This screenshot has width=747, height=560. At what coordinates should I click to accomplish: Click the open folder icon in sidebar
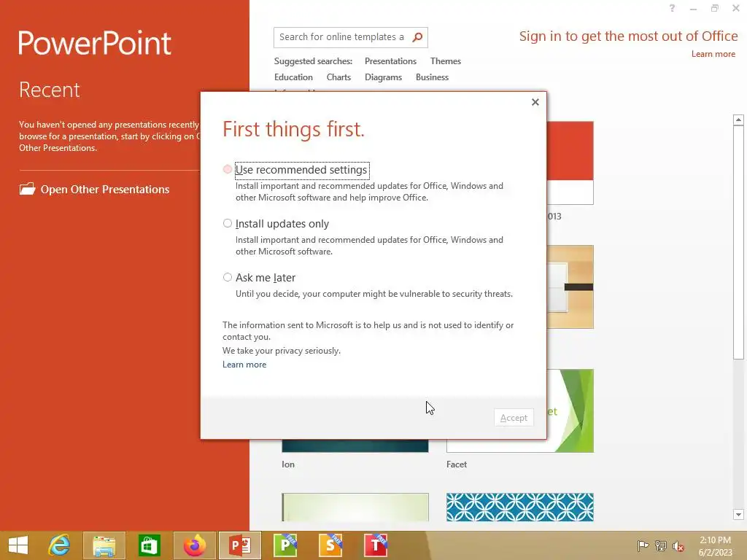[27, 189]
